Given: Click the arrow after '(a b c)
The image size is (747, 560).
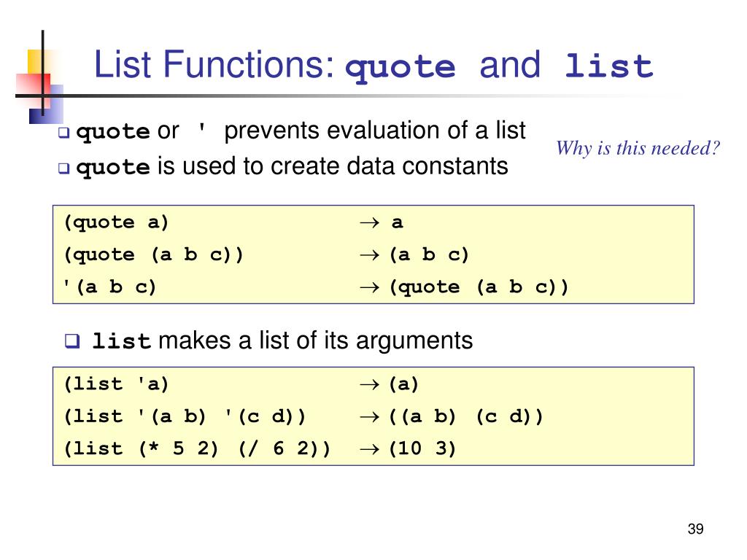Looking at the screenshot, I should tap(368, 287).
